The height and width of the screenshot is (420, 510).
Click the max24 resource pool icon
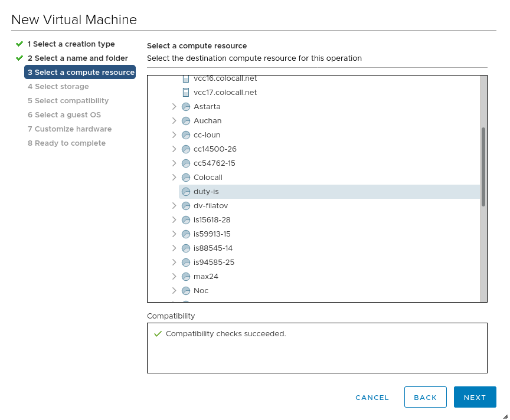coord(186,277)
